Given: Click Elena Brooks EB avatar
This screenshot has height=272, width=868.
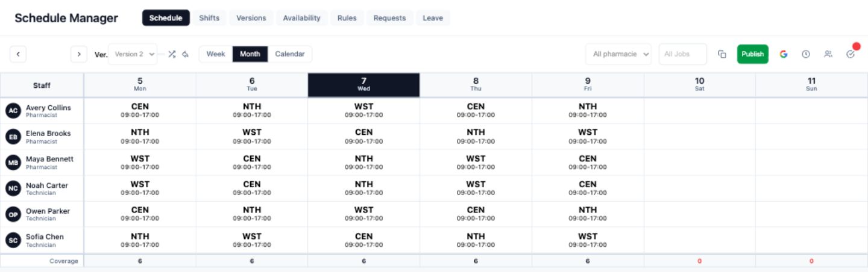Looking at the screenshot, I should point(13,137).
